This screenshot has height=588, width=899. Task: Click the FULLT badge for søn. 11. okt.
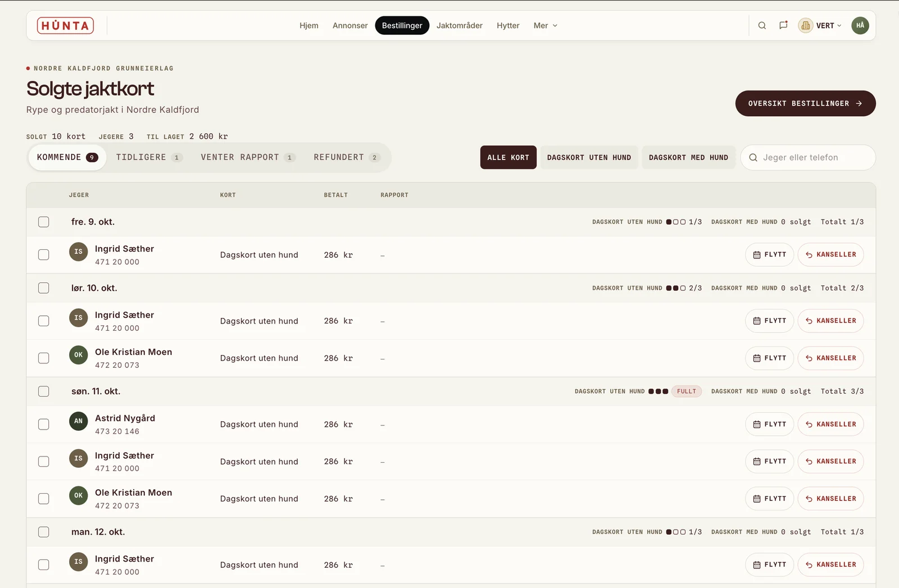[x=687, y=391]
